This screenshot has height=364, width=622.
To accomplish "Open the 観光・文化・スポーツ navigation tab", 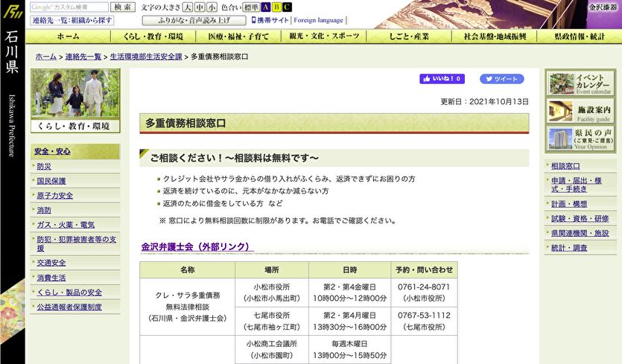I will coord(324,36).
